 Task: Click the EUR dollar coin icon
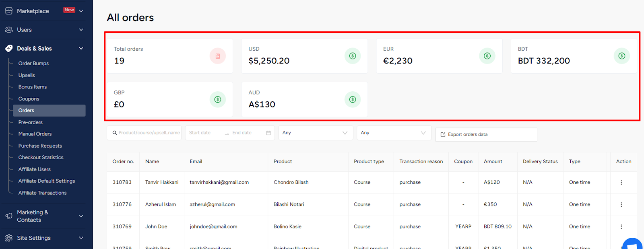click(487, 56)
